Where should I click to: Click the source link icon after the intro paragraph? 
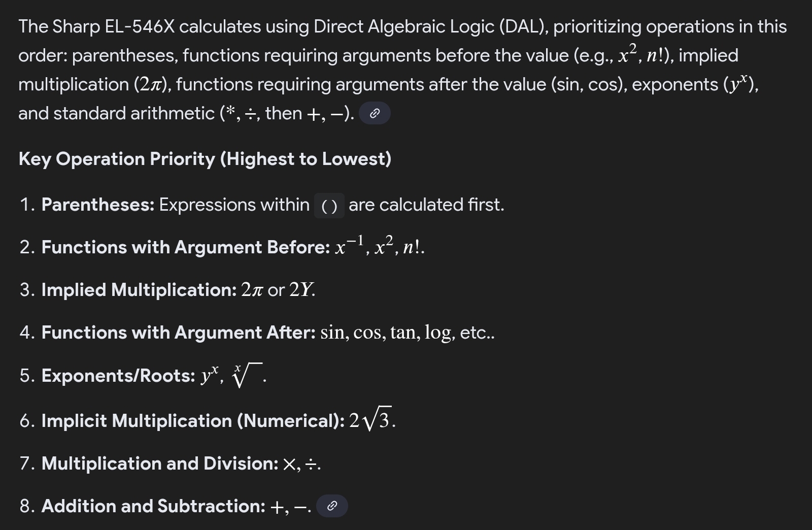click(x=374, y=113)
